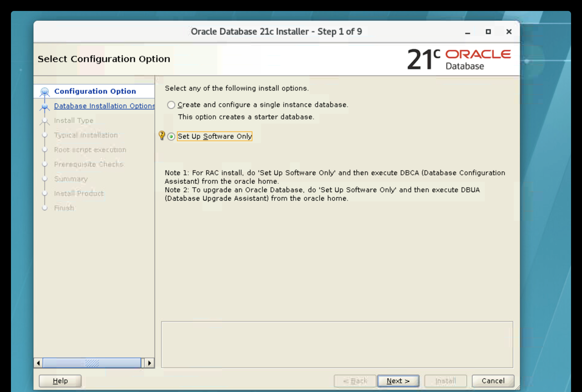Click sidebar scroll left arrow
The height and width of the screenshot is (392, 582).
pyautogui.click(x=38, y=363)
